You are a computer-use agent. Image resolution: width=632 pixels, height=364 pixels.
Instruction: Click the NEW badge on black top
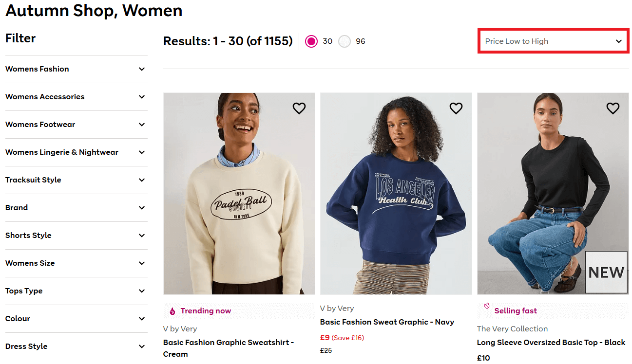tap(606, 272)
